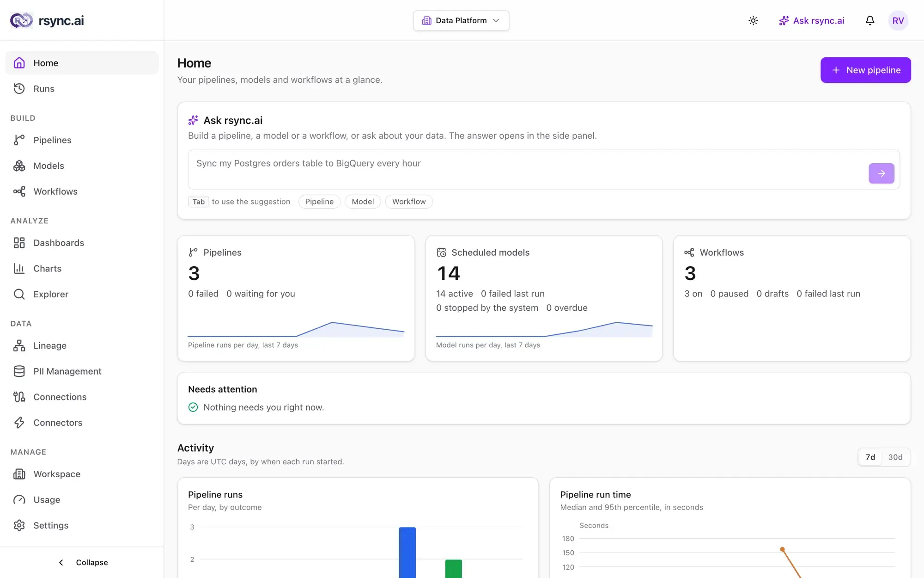Collapse the sidebar navigation
Viewport: 924px width, 578px height.
82,562
